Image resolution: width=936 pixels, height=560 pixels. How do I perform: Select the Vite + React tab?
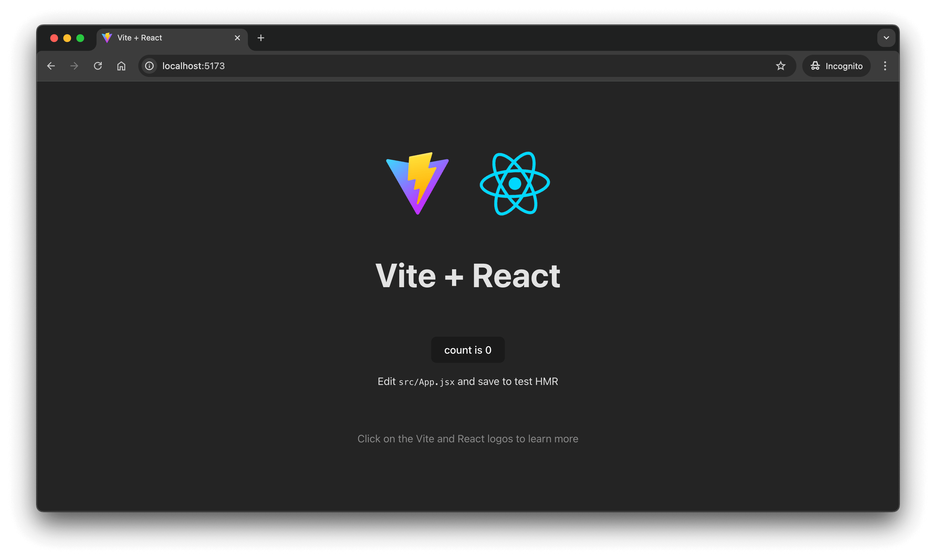tap(162, 38)
